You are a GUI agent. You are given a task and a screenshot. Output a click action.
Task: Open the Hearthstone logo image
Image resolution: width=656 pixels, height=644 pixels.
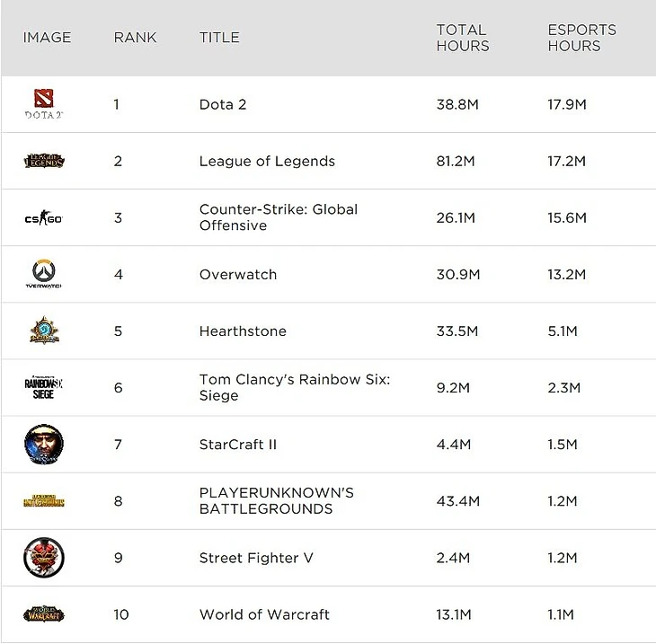point(43,331)
